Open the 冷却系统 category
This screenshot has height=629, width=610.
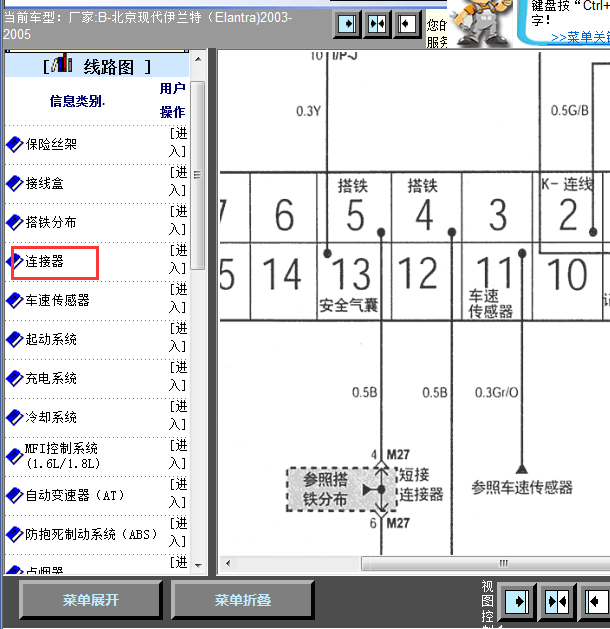(51, 417)
